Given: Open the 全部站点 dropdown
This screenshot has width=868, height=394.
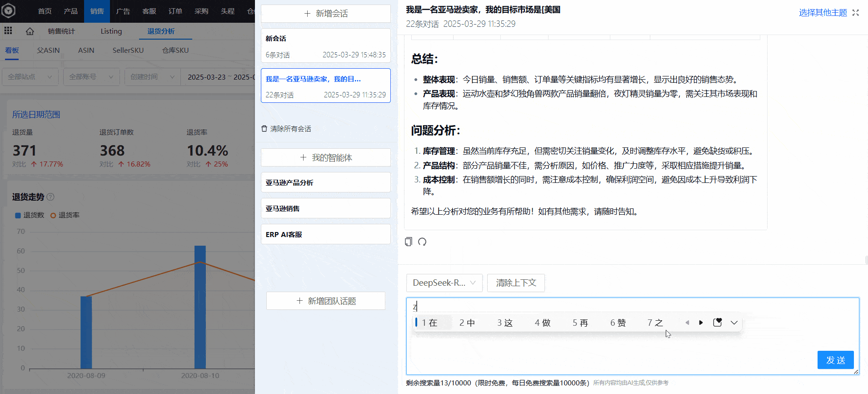Looking at the screenshot, I should click(x=30, y=77).
